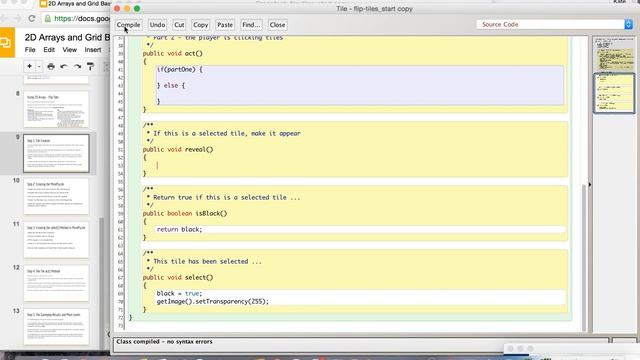This screenshot has height=360, width=640.
Task: Select slide 12 thumbnail in filmstrip
Action: (56, 283)
